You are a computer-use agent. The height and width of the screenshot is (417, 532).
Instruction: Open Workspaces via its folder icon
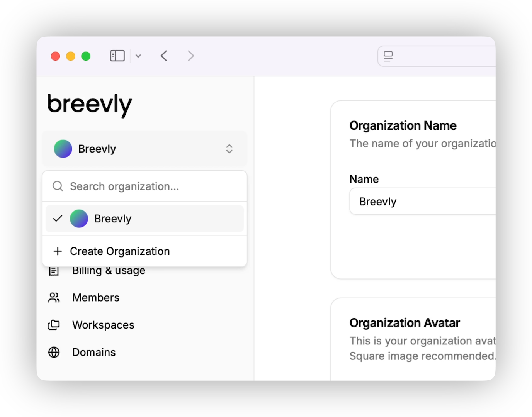pyautogui.click(x=54, y=325)
